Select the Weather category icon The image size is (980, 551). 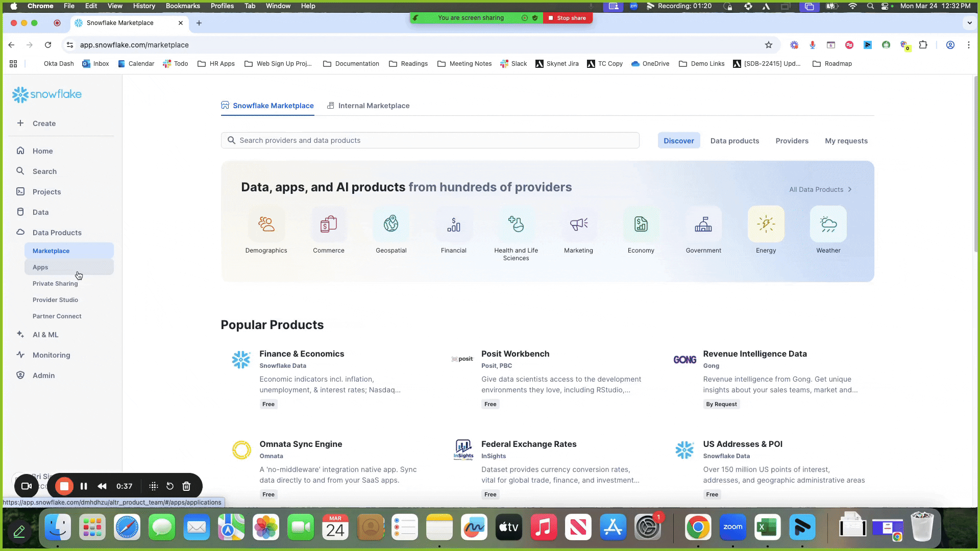[x=828, y=224]
